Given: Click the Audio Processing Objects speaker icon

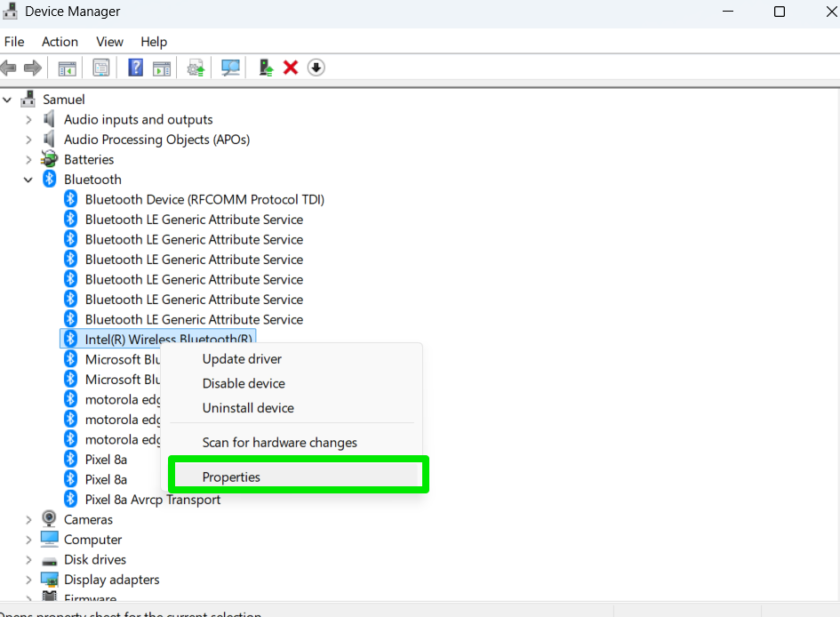Looking at the screenshot, I should pyautogui.click(x=49, y=140).
